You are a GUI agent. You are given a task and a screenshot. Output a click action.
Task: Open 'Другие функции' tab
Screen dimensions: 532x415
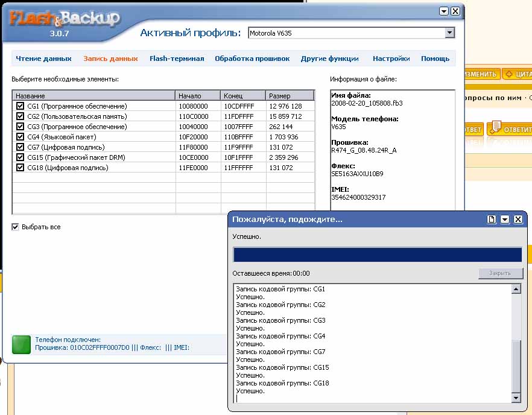click(329, 59)
